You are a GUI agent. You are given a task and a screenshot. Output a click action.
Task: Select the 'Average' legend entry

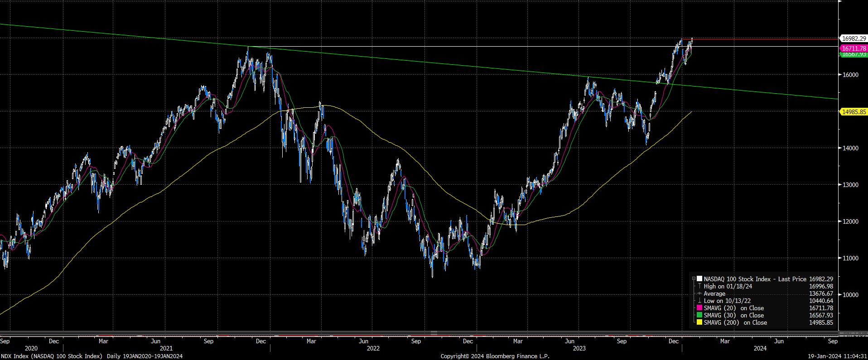714,293
